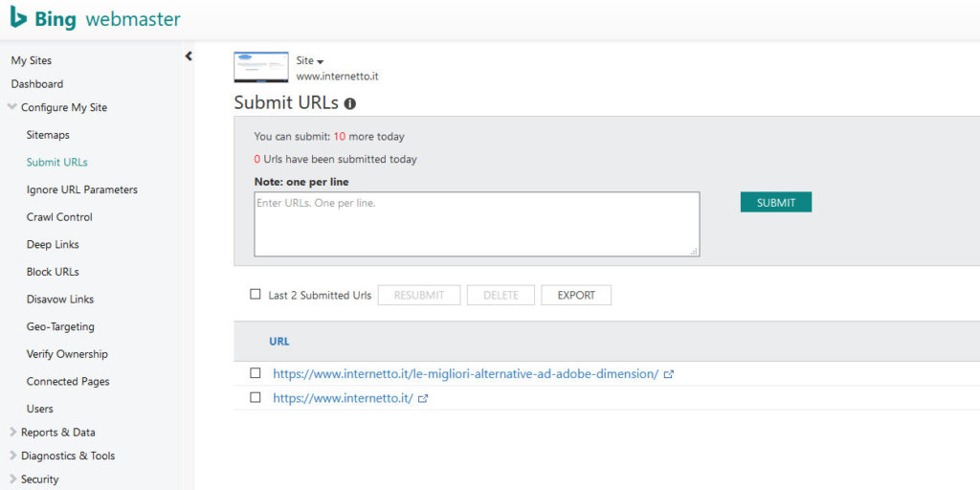Grab the textarea resize handle corner
Viewport: 980px width, 490px height.
pyautogui.click(x=694, y=251)
